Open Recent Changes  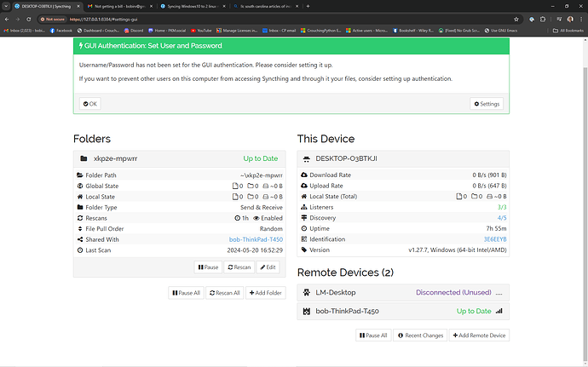[420, 335]
